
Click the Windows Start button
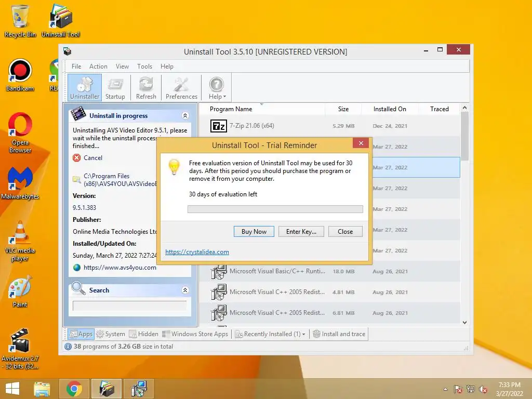coord(12,389)
